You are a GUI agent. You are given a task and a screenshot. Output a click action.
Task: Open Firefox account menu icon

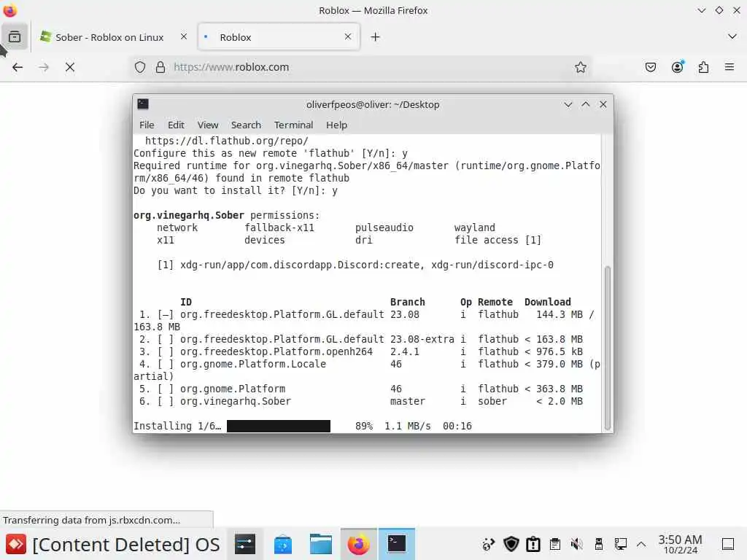point(678,67)
